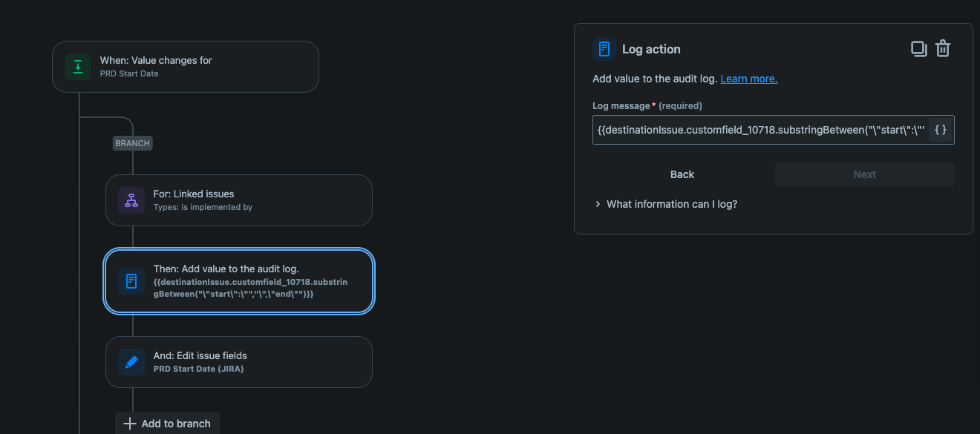Open the smart values picker with the {} icon
Screen dimensions: 980x434
(940, 129)
